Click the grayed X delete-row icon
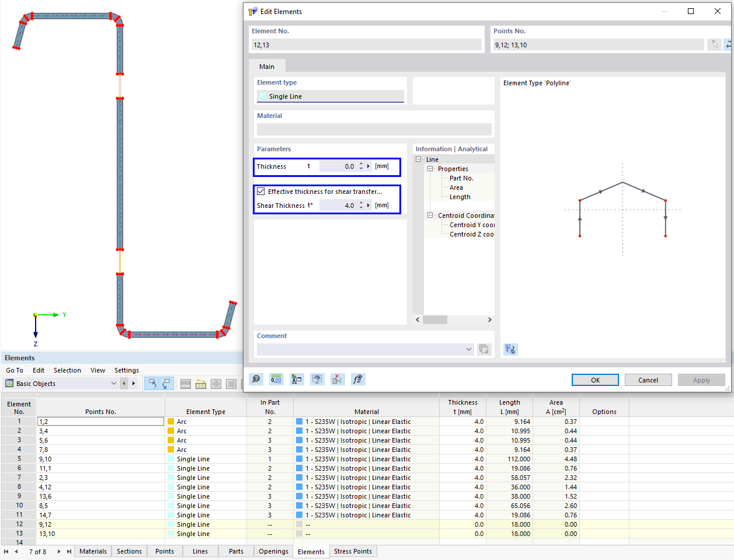 tap(231, 384)
